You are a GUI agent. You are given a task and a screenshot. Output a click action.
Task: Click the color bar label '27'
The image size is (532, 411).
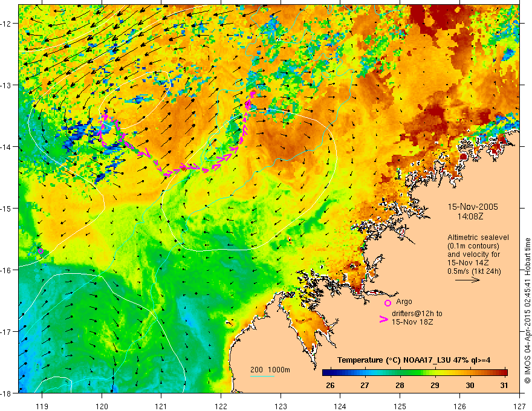(365, 386)
